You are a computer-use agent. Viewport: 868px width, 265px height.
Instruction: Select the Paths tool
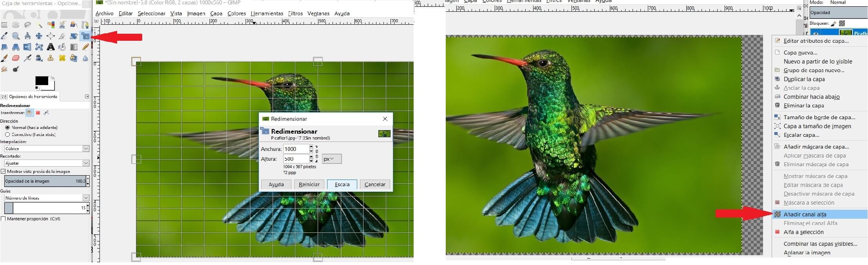pyautogui.click(x=85, y=25)
